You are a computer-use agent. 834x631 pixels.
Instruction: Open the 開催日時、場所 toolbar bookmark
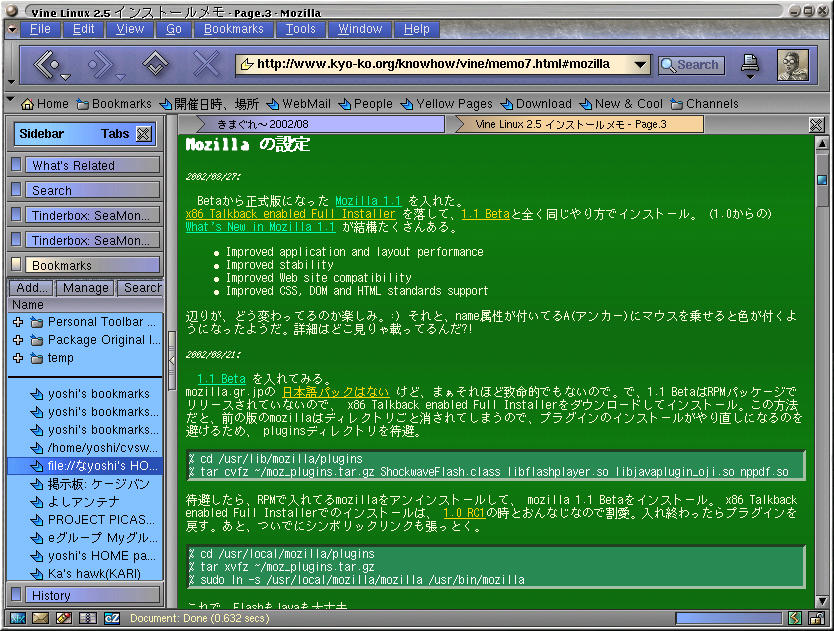209,104
